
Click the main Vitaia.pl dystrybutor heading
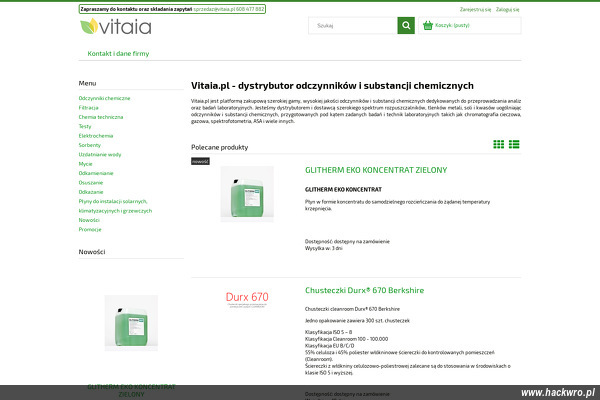332,86
